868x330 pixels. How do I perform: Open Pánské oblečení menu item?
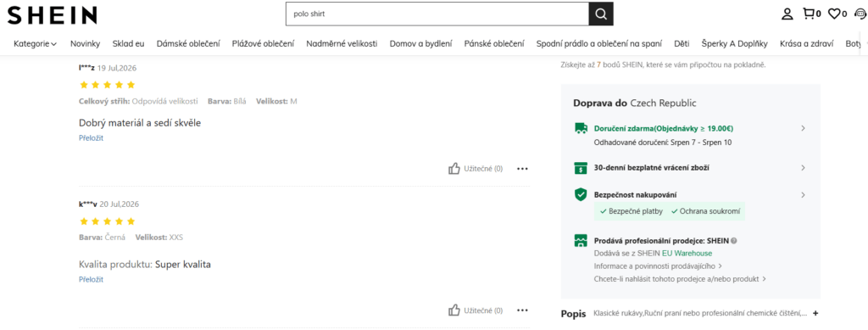click(x=494, y=44)
